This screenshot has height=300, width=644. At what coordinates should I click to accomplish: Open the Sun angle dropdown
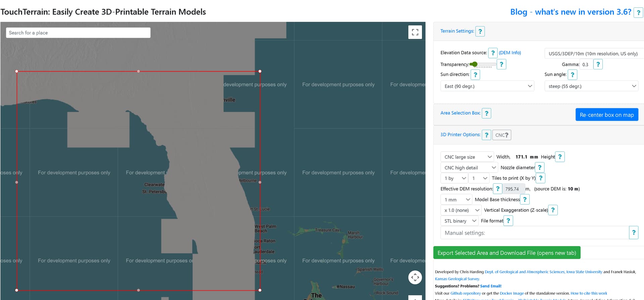coord(591,86)
